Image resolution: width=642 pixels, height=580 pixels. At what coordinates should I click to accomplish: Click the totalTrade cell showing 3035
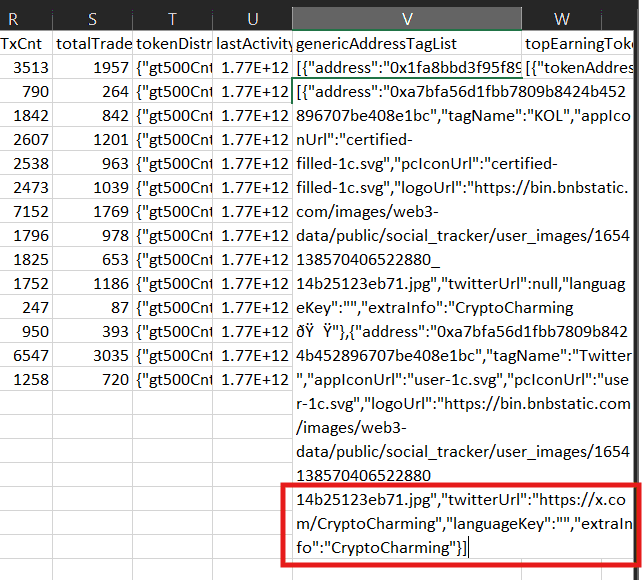tap(92, 355)
